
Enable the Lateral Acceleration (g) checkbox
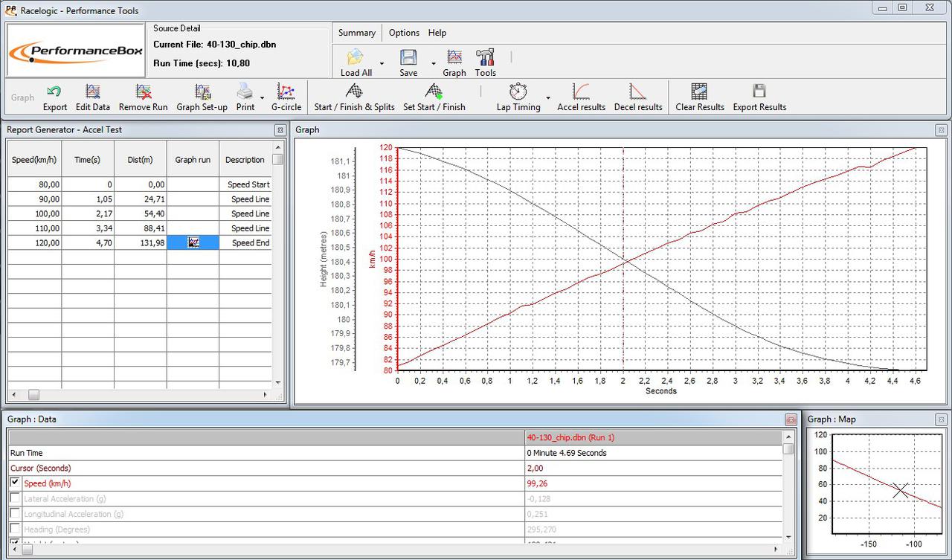coord(15,498)
